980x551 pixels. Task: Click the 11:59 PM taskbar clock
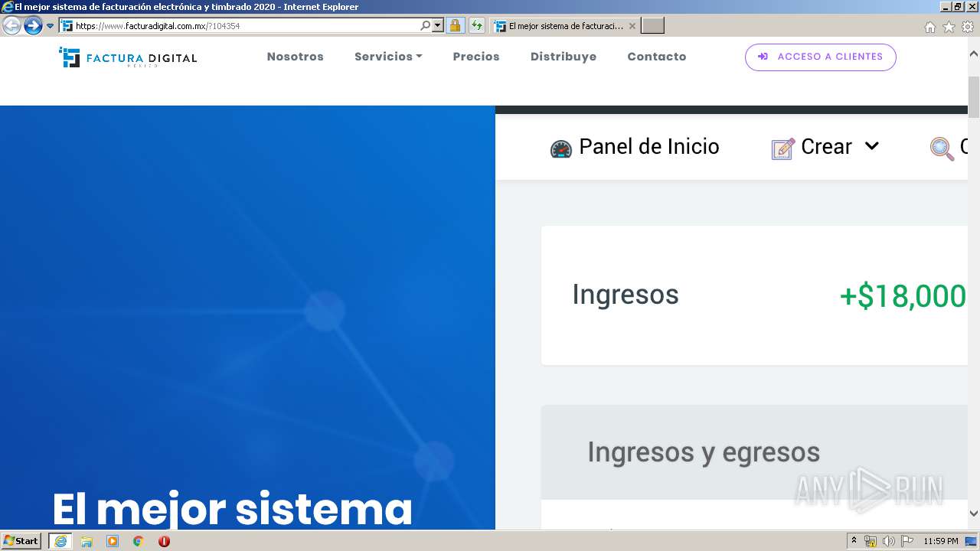pyautogui.click(x=941, y=541)
